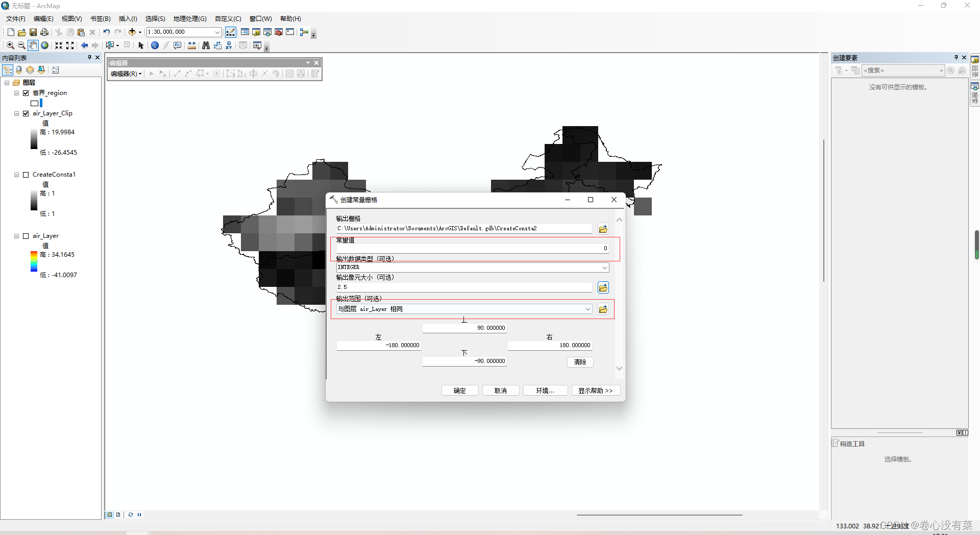Go back to previous extent

tap(84, 45)
